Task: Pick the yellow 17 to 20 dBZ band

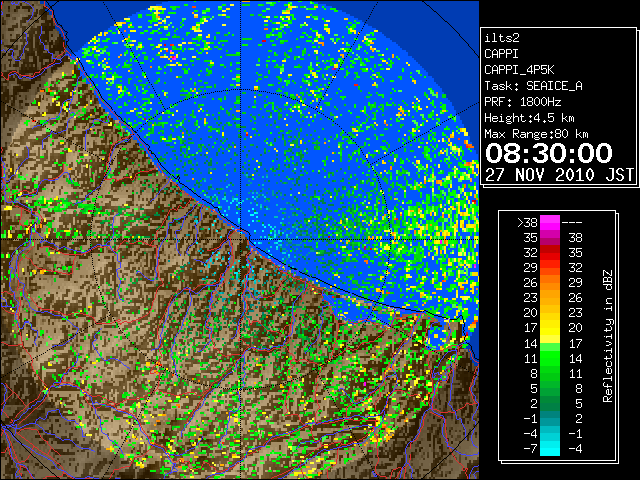Action: coord(550,328)
